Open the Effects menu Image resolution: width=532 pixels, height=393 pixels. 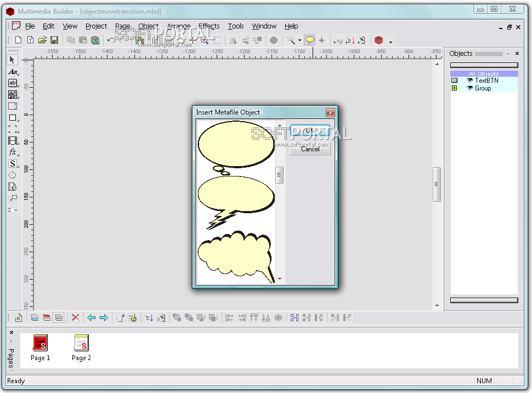pos(209,26)
